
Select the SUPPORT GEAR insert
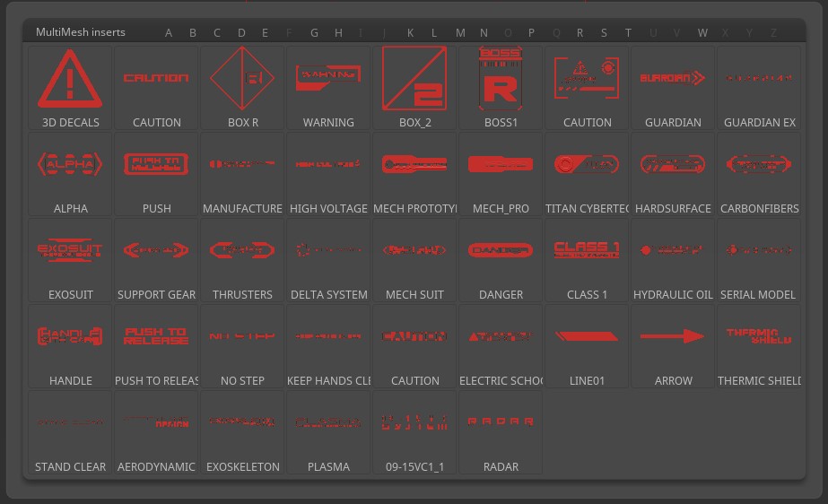[156, 260]
